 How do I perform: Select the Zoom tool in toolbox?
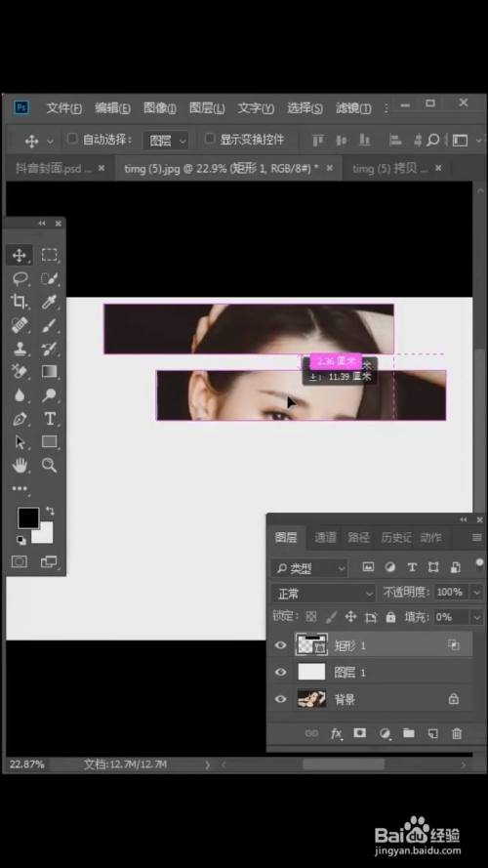49,465
